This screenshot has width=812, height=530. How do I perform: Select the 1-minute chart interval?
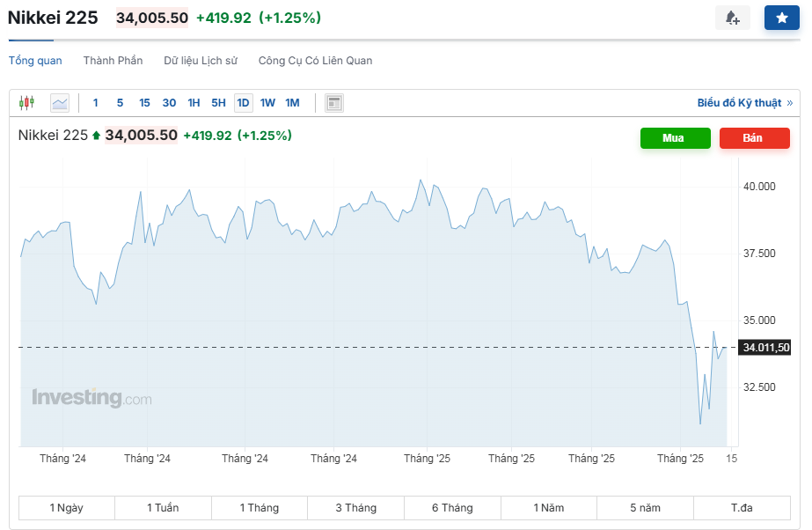pos(96,103)
